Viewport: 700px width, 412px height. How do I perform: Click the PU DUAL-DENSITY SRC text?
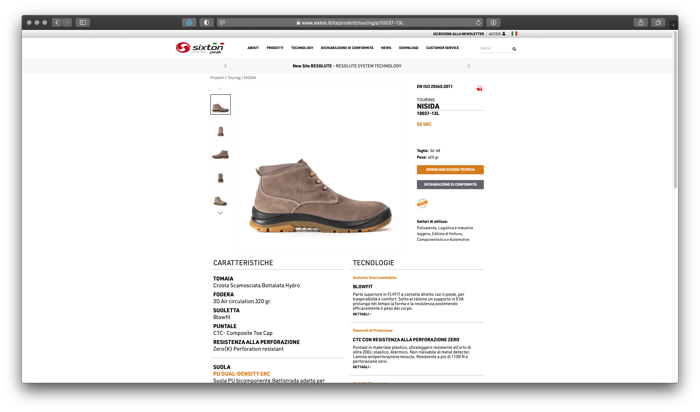[x=242, y=374]
